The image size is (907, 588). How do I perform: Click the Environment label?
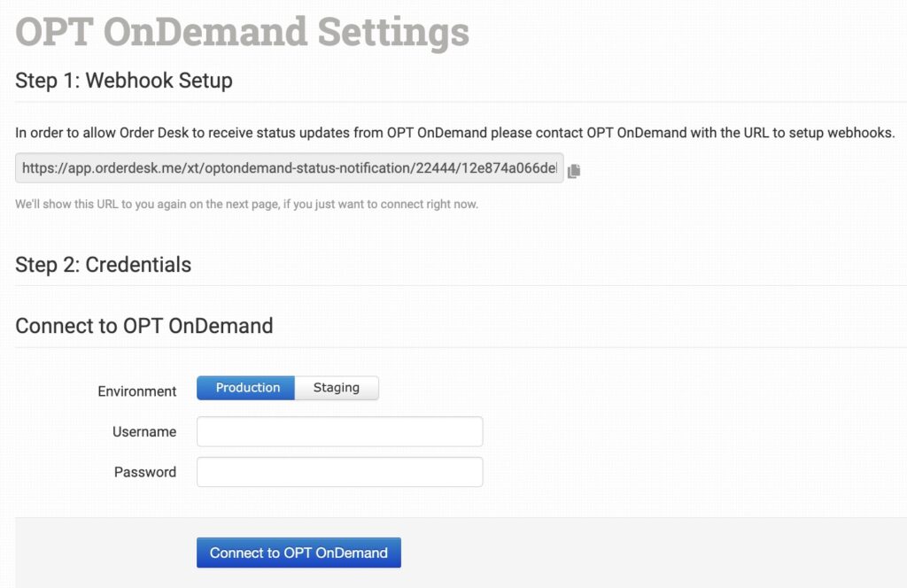tap(137, 391)
